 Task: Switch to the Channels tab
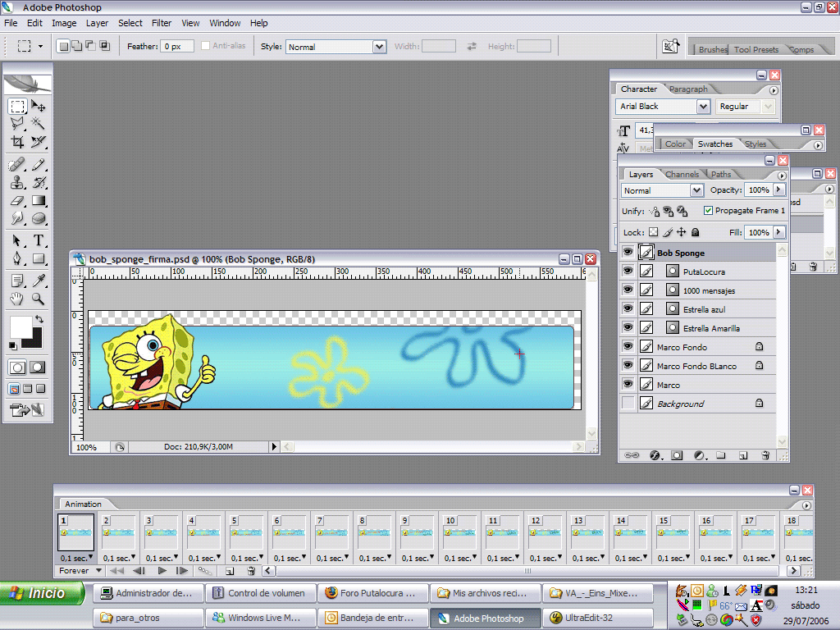(682, 174)
